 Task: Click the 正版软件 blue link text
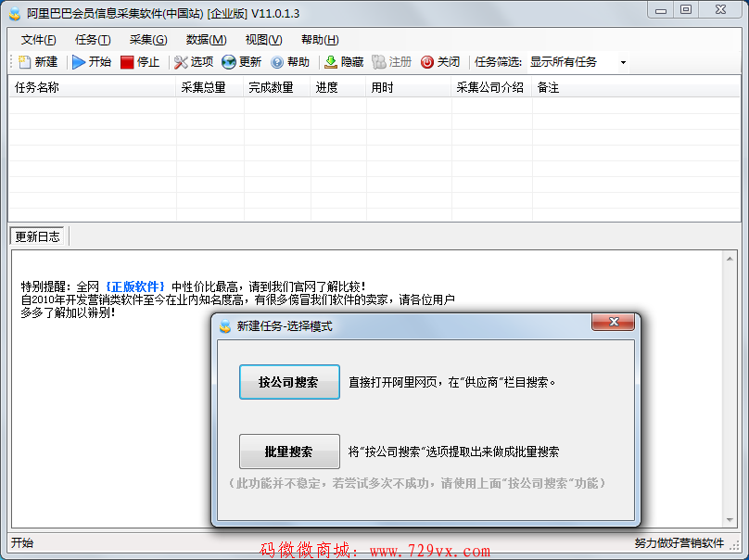coord(135,286)
